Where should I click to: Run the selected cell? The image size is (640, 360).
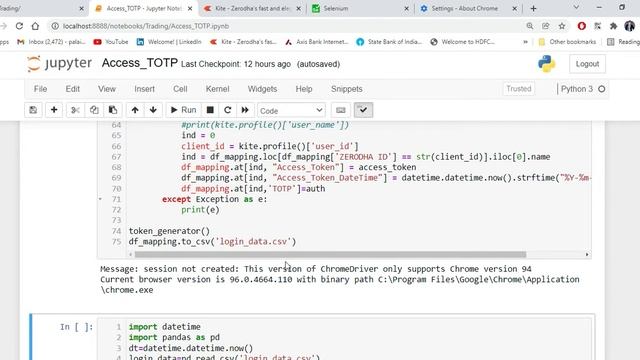click(x=183, y=110)
